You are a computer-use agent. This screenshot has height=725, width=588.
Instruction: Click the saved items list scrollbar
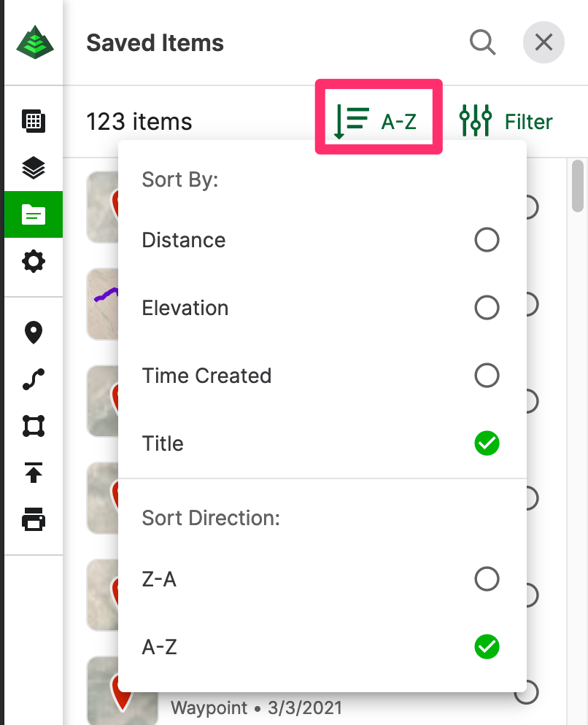tap(577, 185)
